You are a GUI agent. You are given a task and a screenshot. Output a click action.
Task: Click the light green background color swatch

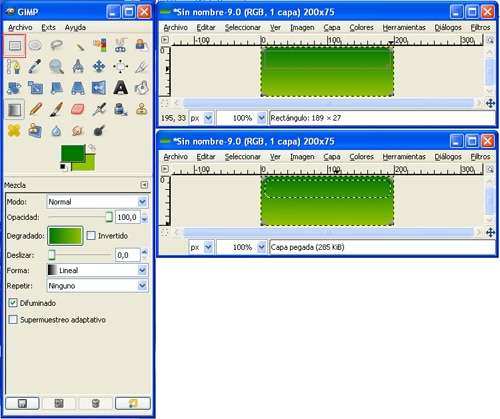(x=87, y=165)
